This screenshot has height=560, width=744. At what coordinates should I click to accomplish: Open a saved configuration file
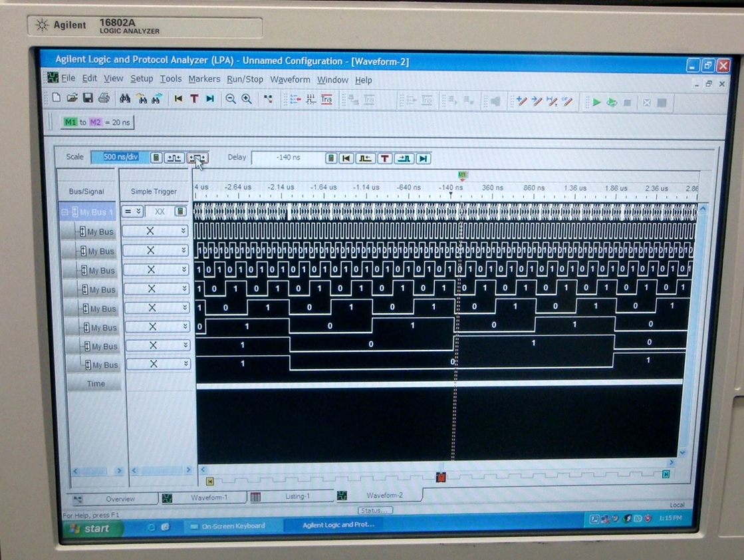pyautogui.click(x=72, y=98)
